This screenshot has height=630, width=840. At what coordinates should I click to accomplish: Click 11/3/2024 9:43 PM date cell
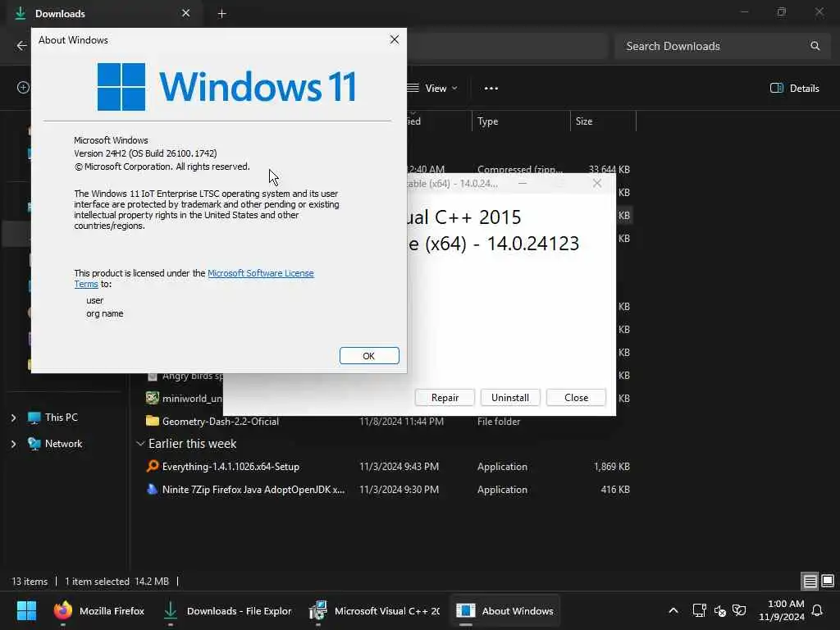click(x=399, y=467)
